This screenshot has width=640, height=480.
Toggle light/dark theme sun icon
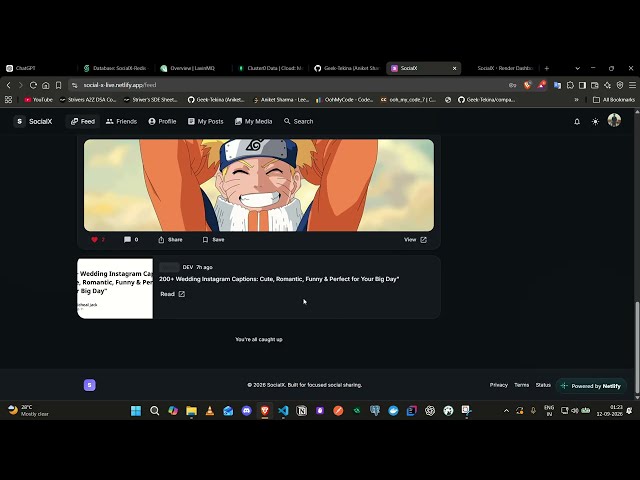pos(596,121)
